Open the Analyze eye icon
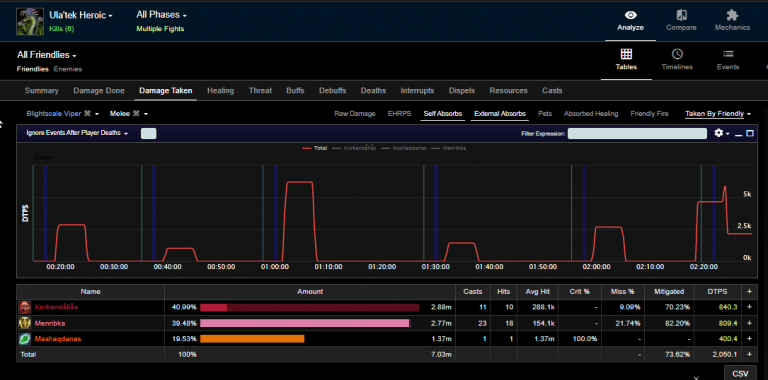Screen dimensions: 768x380 [x=630, y=15]
